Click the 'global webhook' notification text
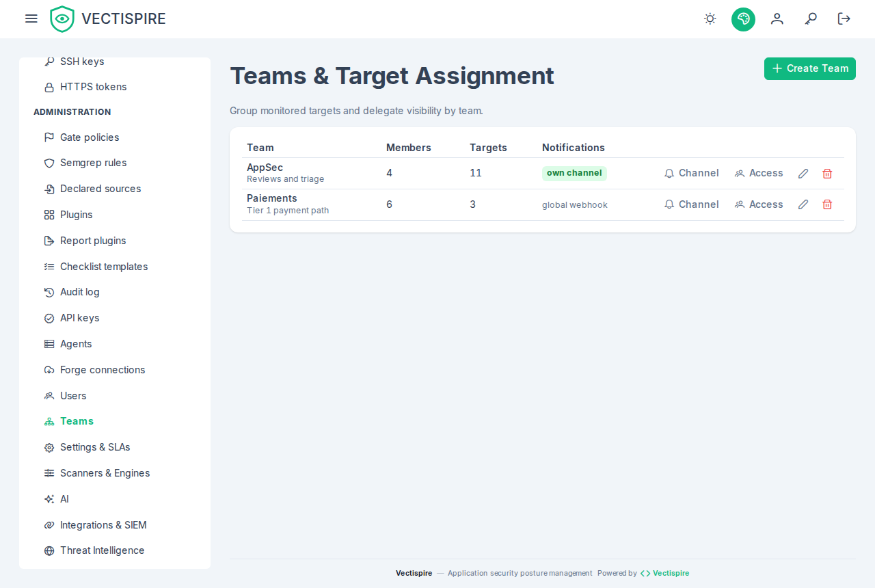Image resolution: width=875 pixels, height=588 pixels. [575, 205]
